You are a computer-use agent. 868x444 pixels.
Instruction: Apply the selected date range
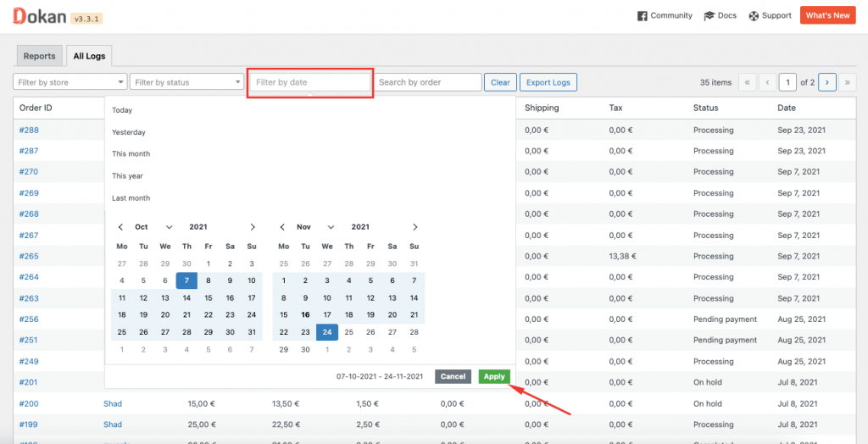pyautogui.click(x=494, y=376)
